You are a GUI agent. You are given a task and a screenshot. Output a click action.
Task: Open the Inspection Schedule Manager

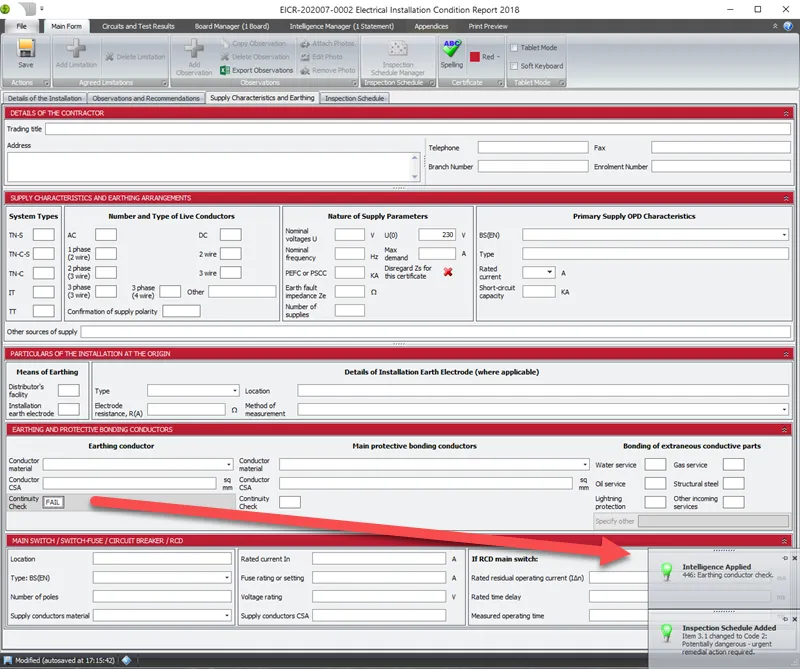coord(398,53)
